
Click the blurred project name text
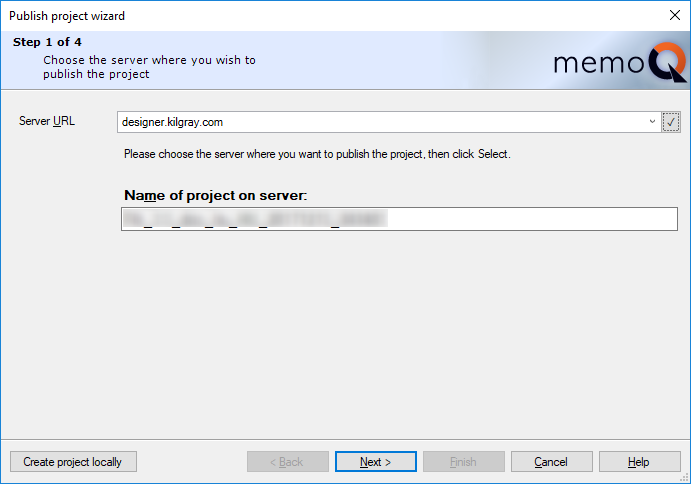point(254,219)
